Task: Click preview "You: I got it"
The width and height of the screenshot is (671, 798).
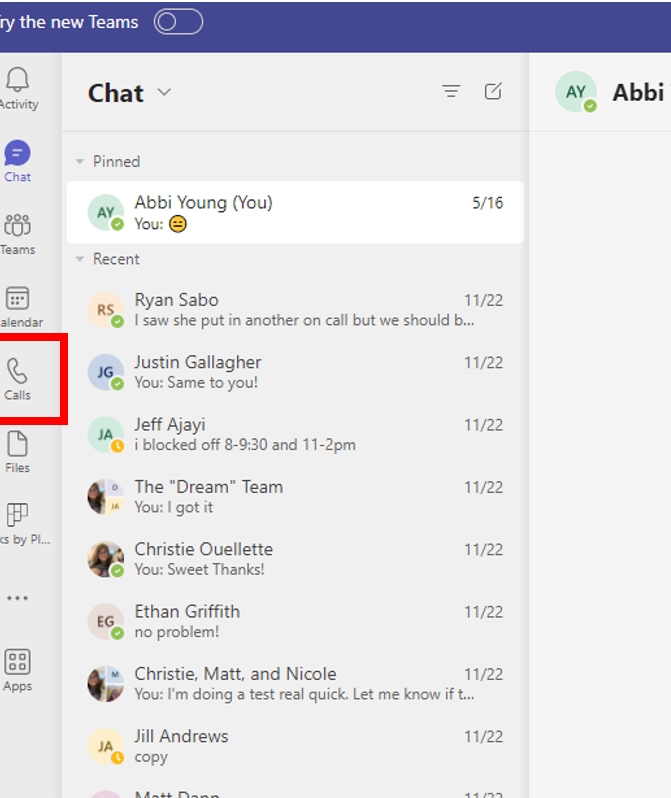Action: coord(174,507)
